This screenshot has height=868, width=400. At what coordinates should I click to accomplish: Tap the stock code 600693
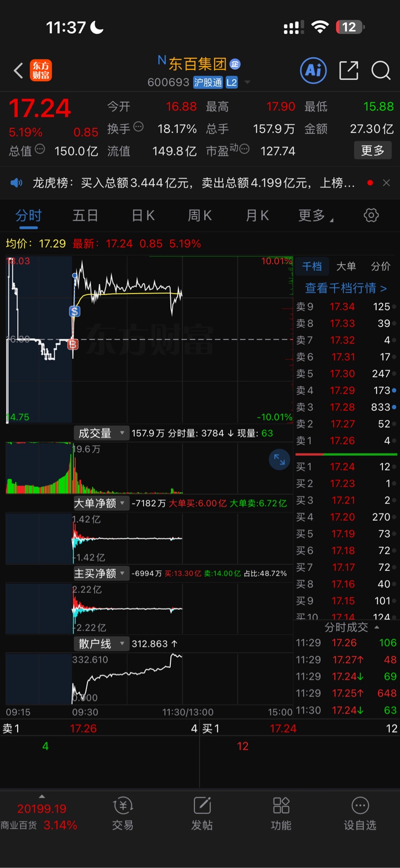168,82
